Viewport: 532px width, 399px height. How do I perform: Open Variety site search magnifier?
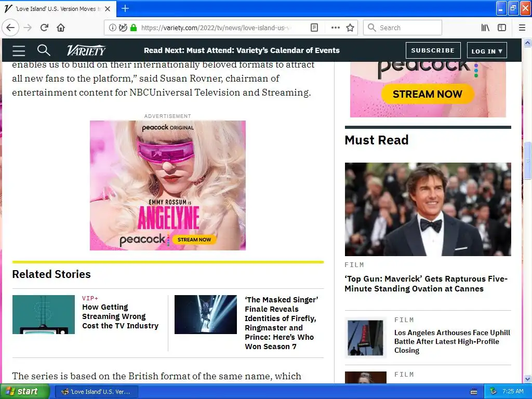click(44, 50)
